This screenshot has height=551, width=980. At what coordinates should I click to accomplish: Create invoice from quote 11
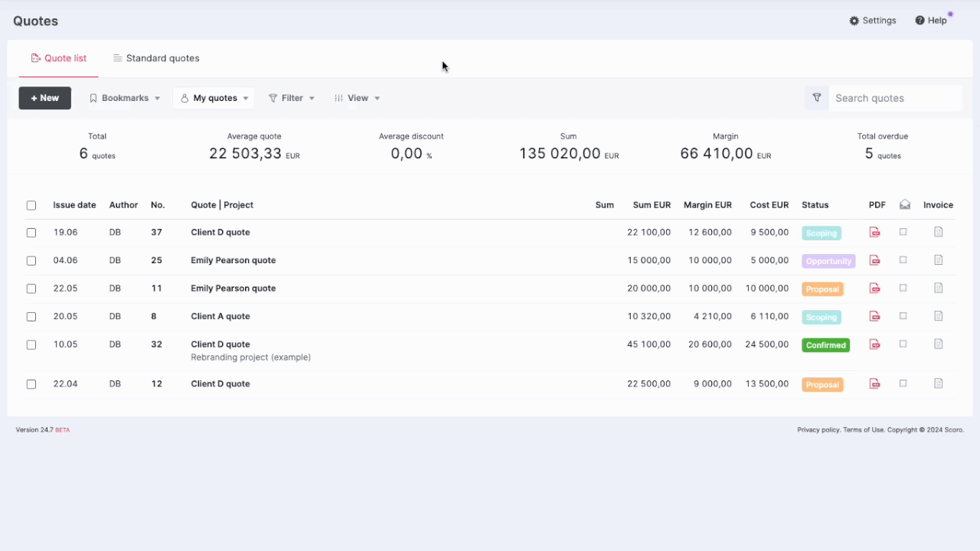pos(938,289)
